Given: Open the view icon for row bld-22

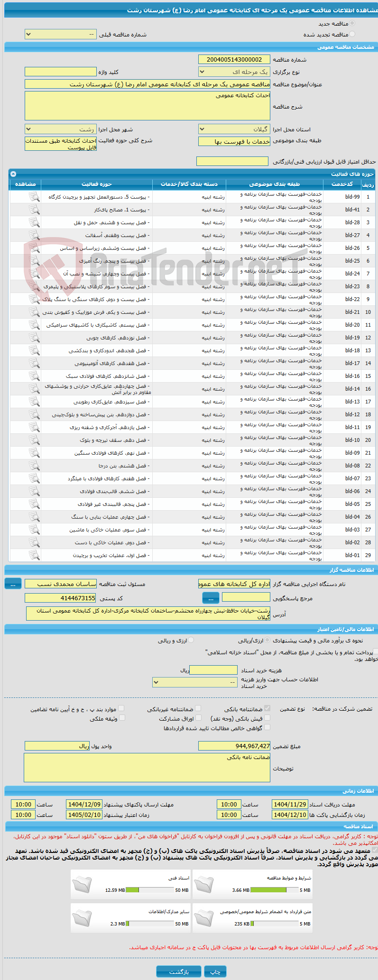Looking at the screenshot, I should coord(34,299).
